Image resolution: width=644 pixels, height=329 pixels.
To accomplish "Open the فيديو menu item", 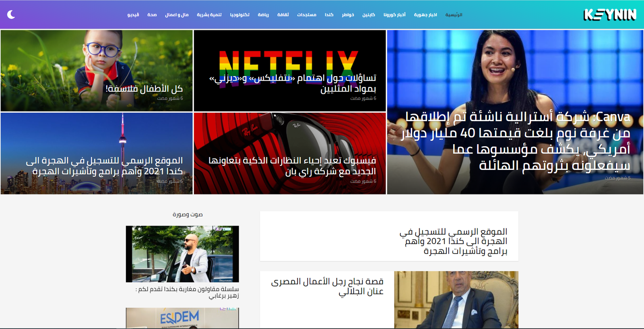I will pyautogui.click(x=133, y=15).
